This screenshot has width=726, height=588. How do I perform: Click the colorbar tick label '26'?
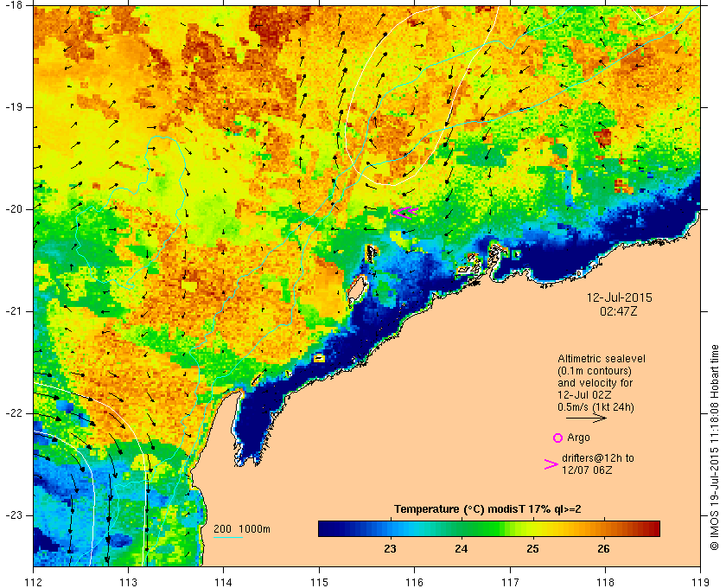604,548
